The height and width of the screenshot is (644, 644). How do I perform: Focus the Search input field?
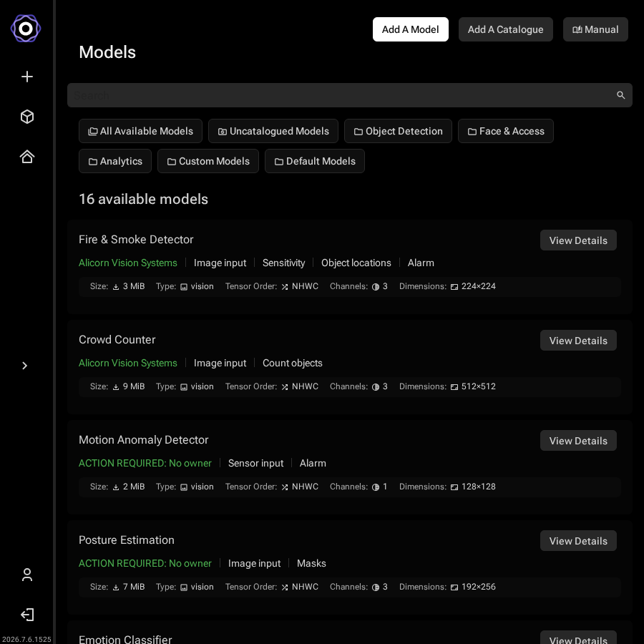click(349, 95)
